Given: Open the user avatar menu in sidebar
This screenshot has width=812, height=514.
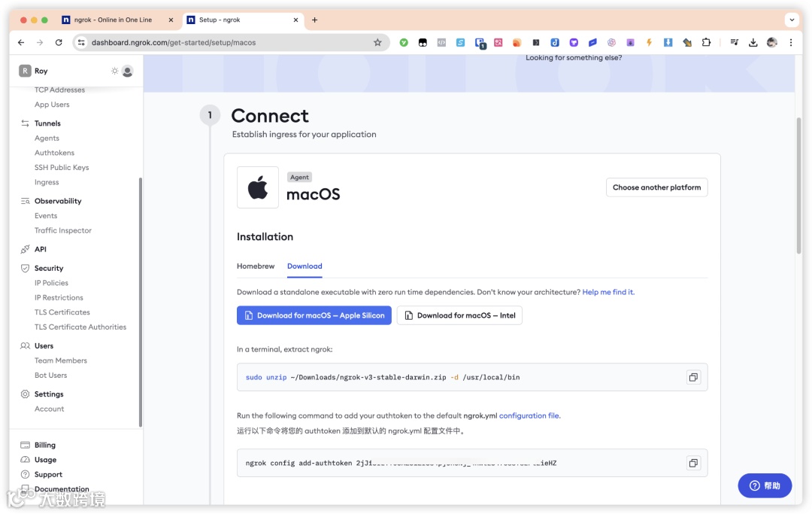Looking at the screenshot, I should pos(128,71).
